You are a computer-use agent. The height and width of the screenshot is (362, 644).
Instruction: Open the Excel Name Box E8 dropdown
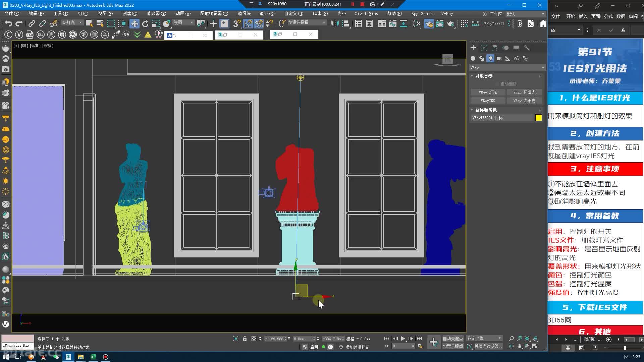[579, 30]
